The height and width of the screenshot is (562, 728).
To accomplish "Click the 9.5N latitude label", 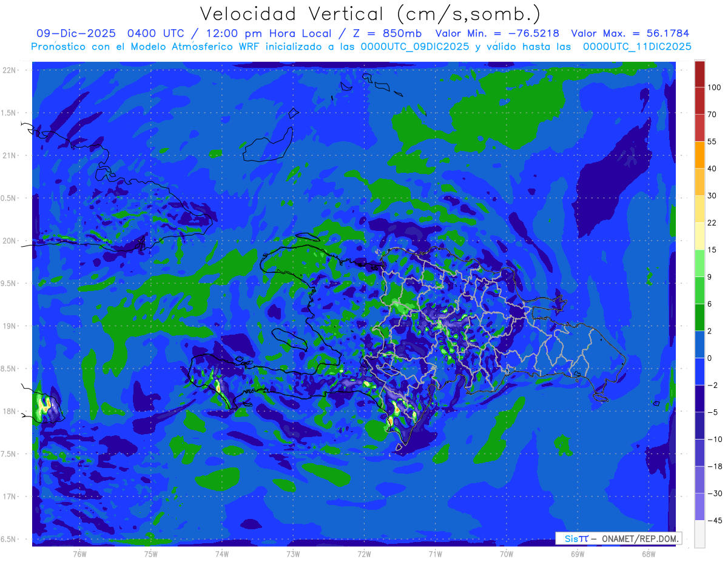I will pos(9,284).
